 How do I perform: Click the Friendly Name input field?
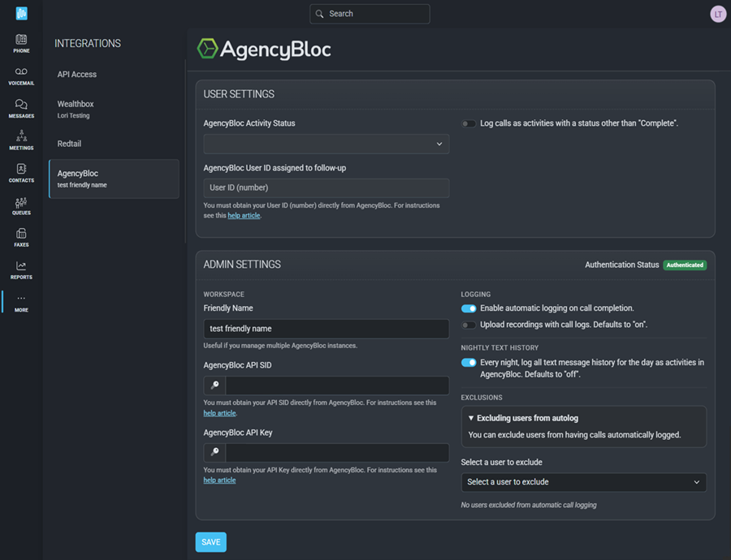[x=327, y=329]
